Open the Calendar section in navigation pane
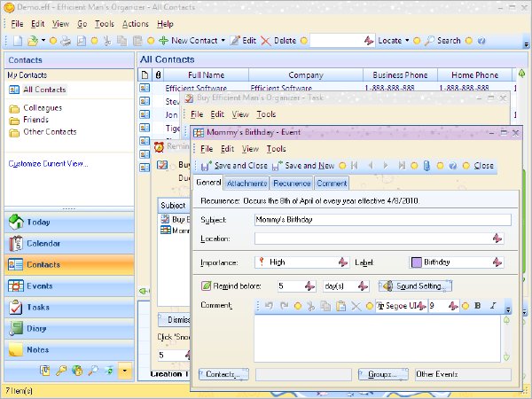Viewport: 532px width, 399px height. [x=69, y=244]
